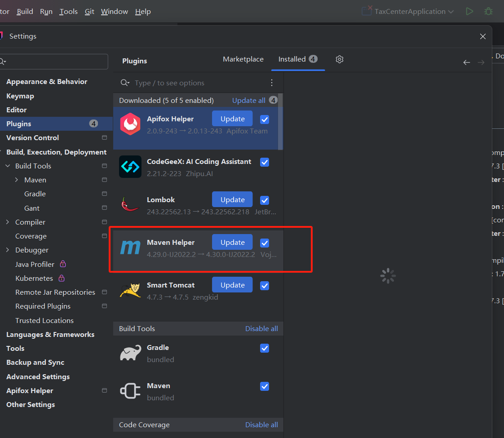Update the Smart Tomcat plugin

[x=232, y=285]
